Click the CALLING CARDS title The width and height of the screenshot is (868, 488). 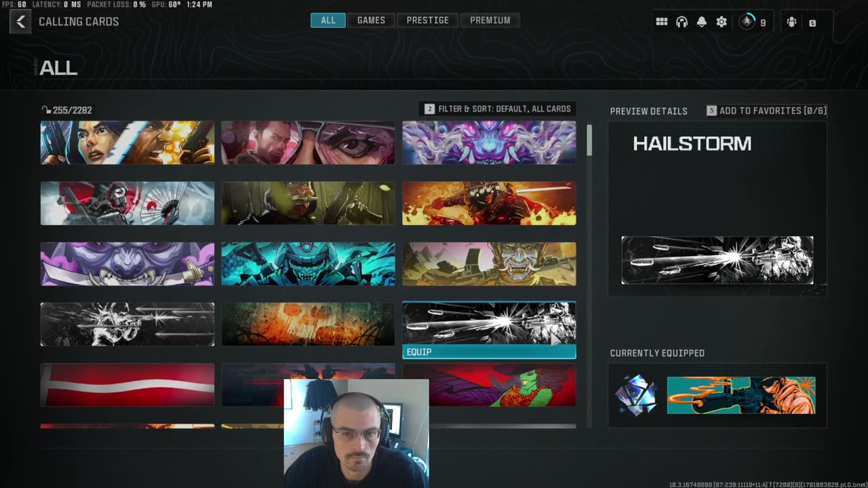79,22
